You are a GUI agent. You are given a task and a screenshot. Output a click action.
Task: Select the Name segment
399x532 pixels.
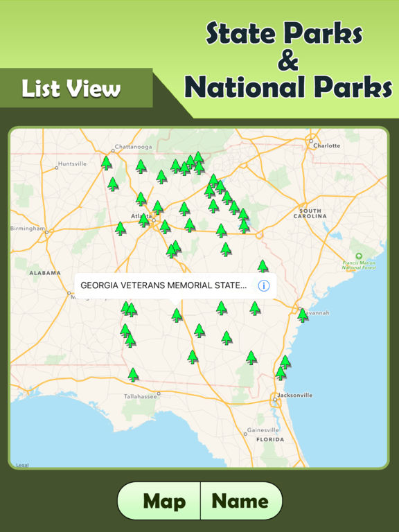pyautogui.click(x=241, y=501)
